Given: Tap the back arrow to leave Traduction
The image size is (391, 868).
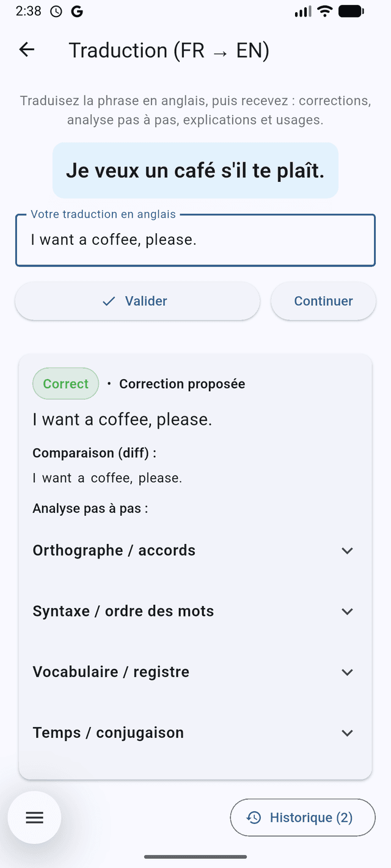Looking at the screenshot, I should 26,50.
